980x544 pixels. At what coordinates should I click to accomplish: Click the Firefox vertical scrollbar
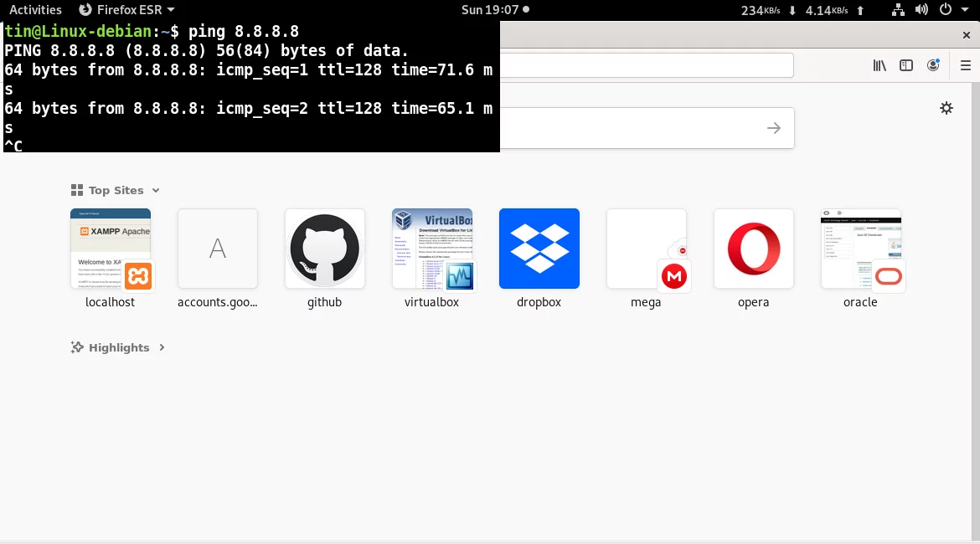click(976, 311)
